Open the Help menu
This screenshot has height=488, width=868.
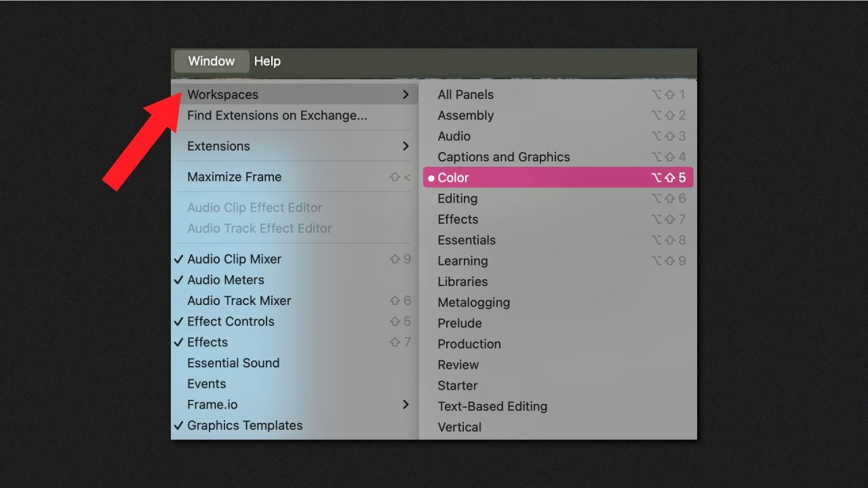(267, 61)
